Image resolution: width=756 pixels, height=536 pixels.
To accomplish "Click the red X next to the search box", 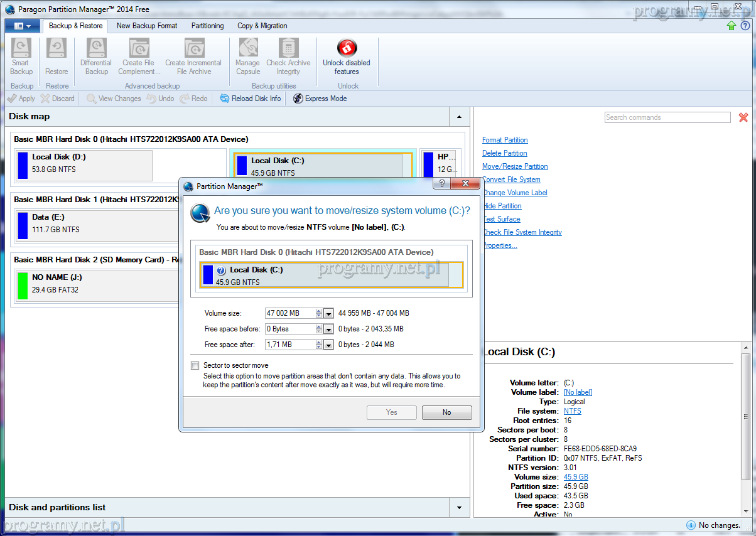I will pyautogui.click(x=743, y=117).
